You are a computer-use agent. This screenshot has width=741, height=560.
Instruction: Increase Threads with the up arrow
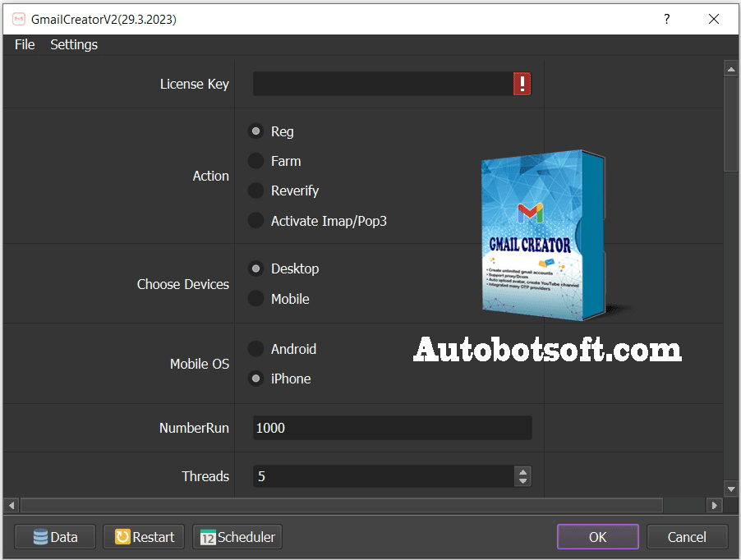click(522, 471)
